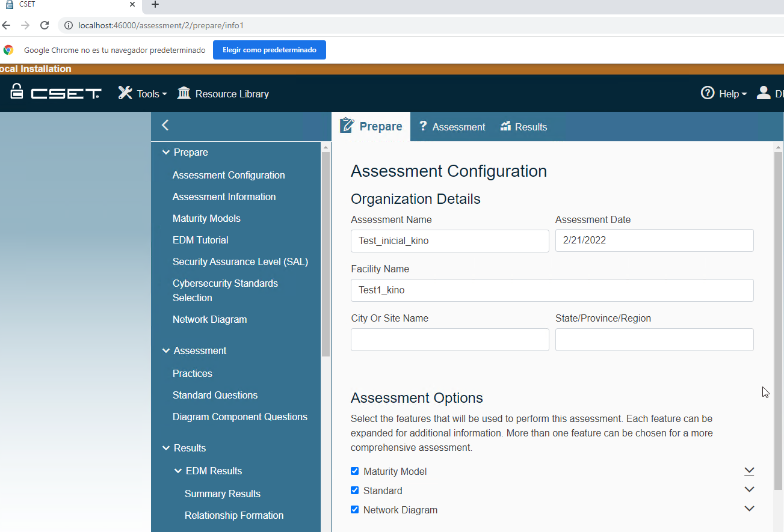The image size is (784, 532).
Task: Open Security Assurance Level (SAL) page
Action: click(x=240, y=261)
